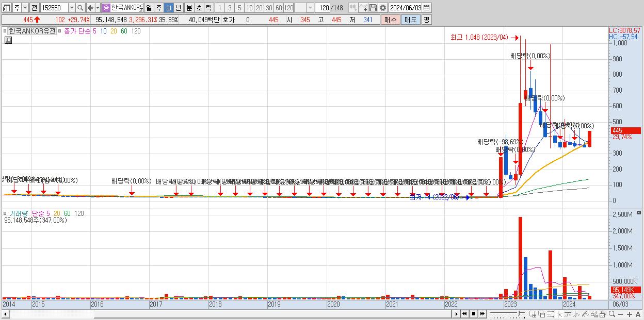Click the plus zoom-in icon
This screenshot has width=644, height=320.
coord(630,314)
